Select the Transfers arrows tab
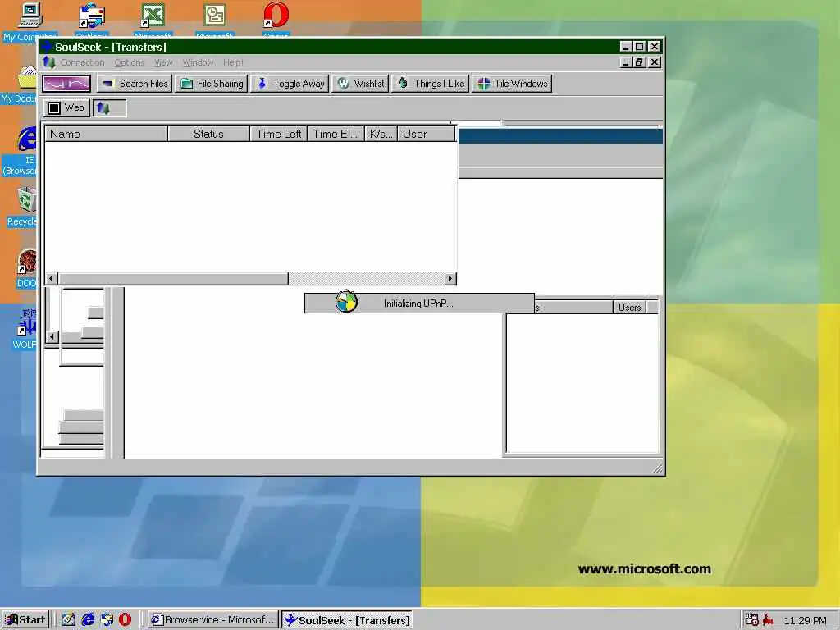Image resolution: width=840 pixels, height=630 pixels. tap(110, 108)
